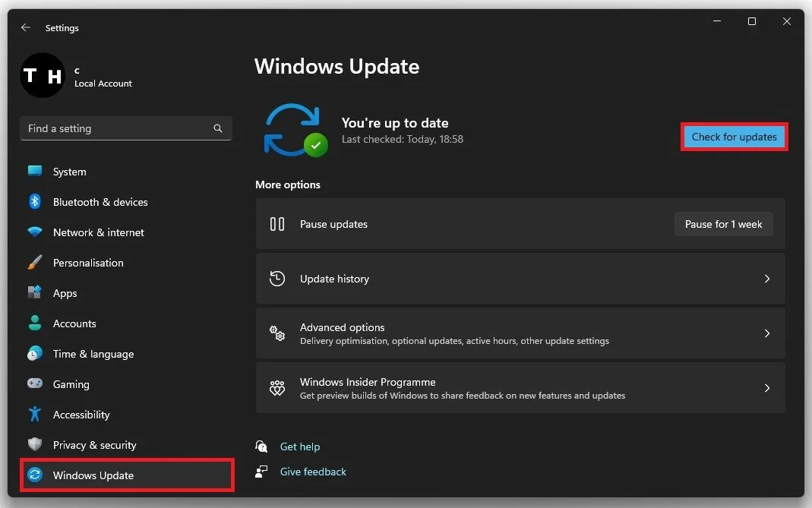
Task: Click the Local Account name
Action: click(103, 84)
